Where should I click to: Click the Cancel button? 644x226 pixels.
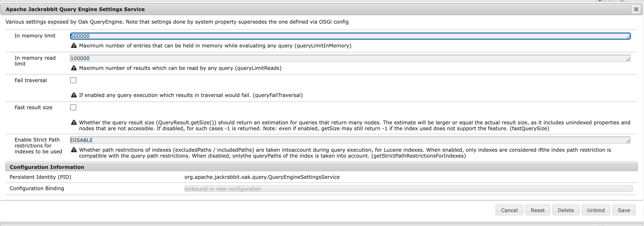coord(509,210)
